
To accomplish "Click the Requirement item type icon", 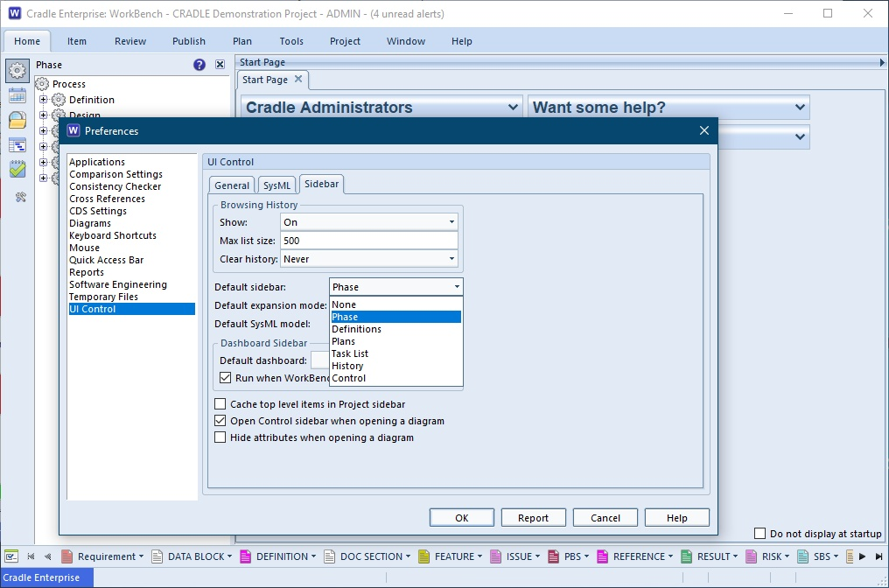I will pyautogui.click(x=66, y=556).
